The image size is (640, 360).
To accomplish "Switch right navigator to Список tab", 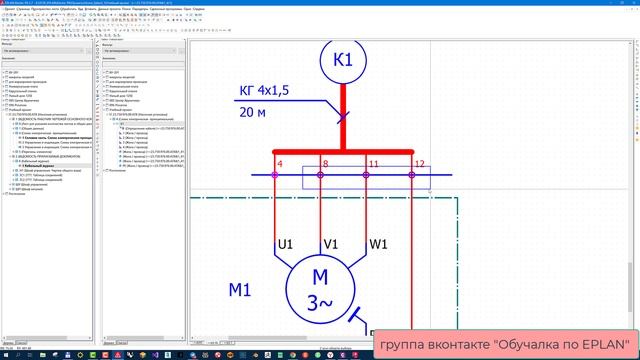I will [x=122, y=343].
